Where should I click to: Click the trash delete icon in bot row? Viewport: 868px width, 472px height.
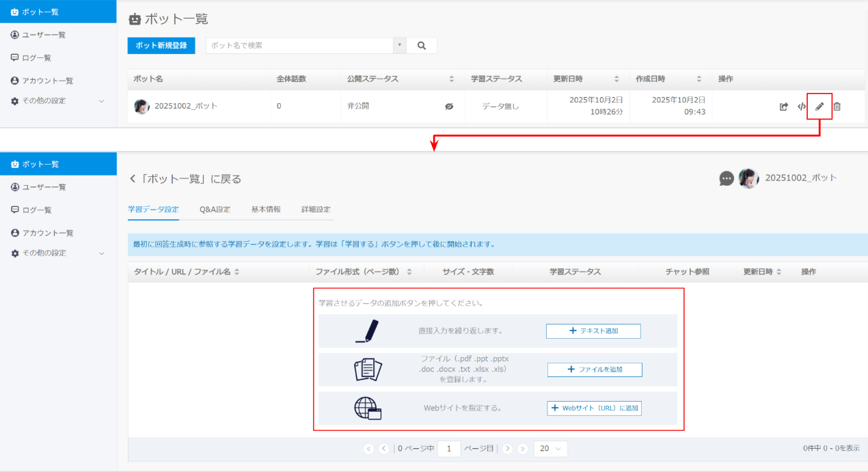(x=837, y=107)
